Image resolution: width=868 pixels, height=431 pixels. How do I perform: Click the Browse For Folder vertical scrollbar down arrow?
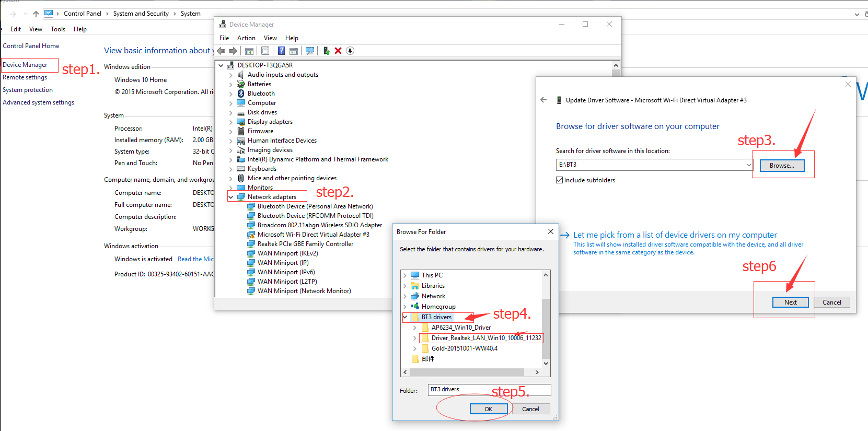tap(546, 363)
